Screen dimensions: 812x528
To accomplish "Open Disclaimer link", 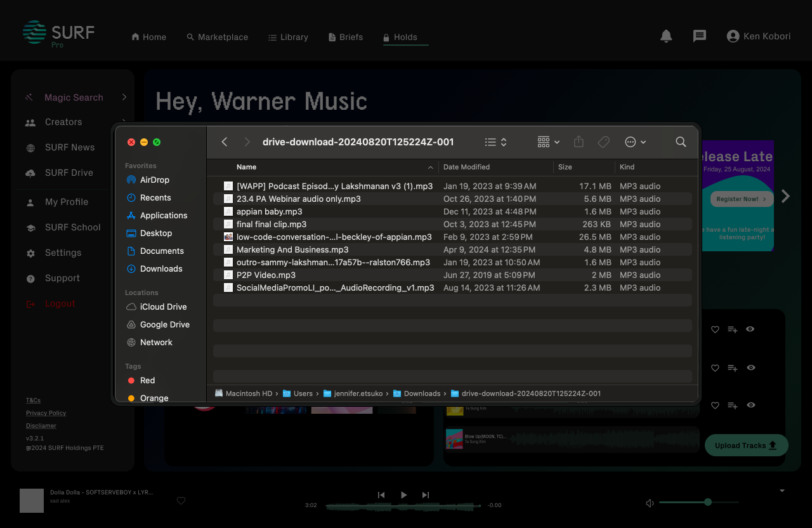I will (41, 426).
